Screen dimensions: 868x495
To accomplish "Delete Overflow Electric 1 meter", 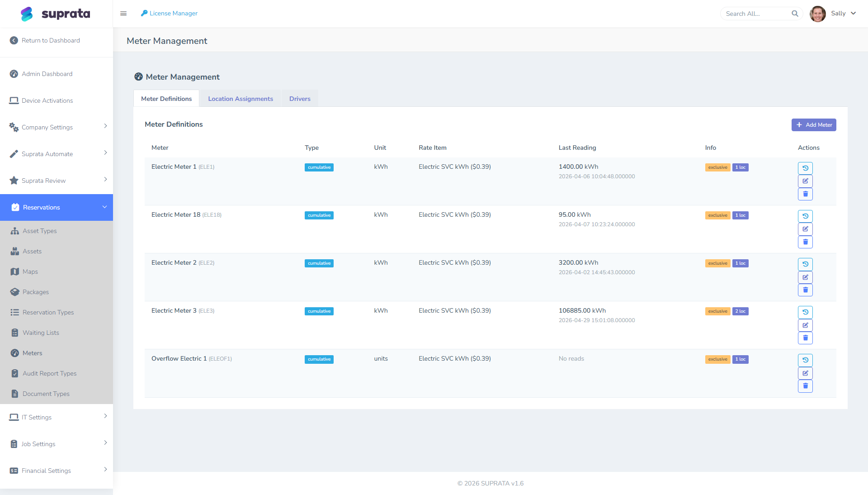I will pyautogui.click(x=805, y=386).
